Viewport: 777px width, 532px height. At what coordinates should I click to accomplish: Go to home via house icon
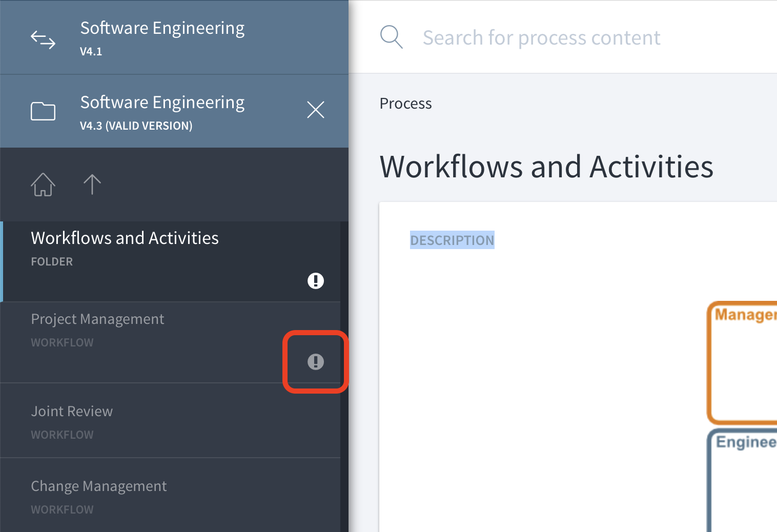(43, 184)
